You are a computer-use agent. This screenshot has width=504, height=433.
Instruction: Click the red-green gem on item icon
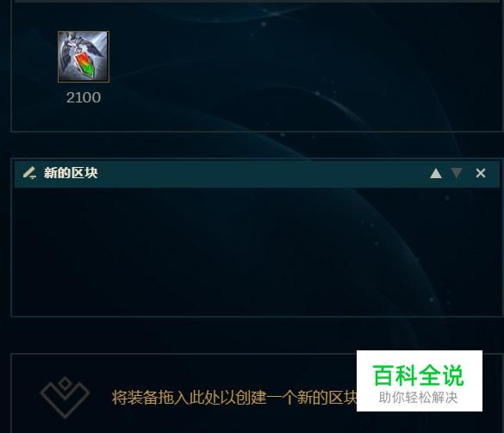tap(86, 65)
